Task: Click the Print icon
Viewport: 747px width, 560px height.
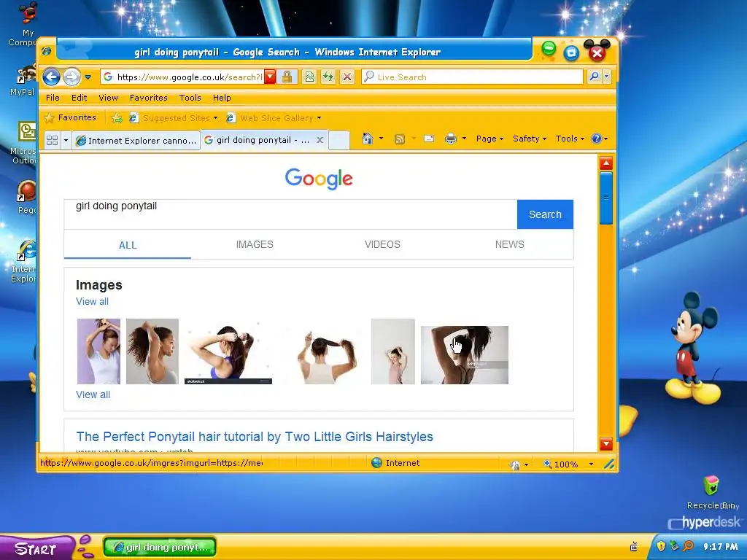Action: tap(450, 139)
